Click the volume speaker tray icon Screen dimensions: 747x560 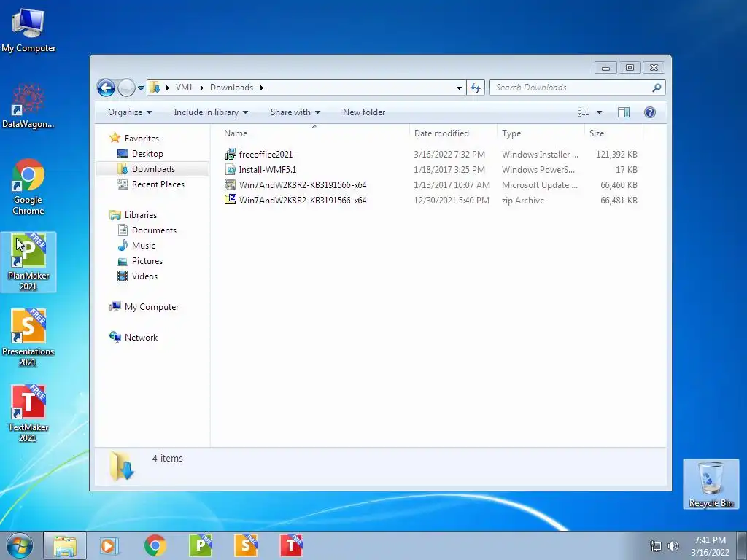click(x=673, y=546)
